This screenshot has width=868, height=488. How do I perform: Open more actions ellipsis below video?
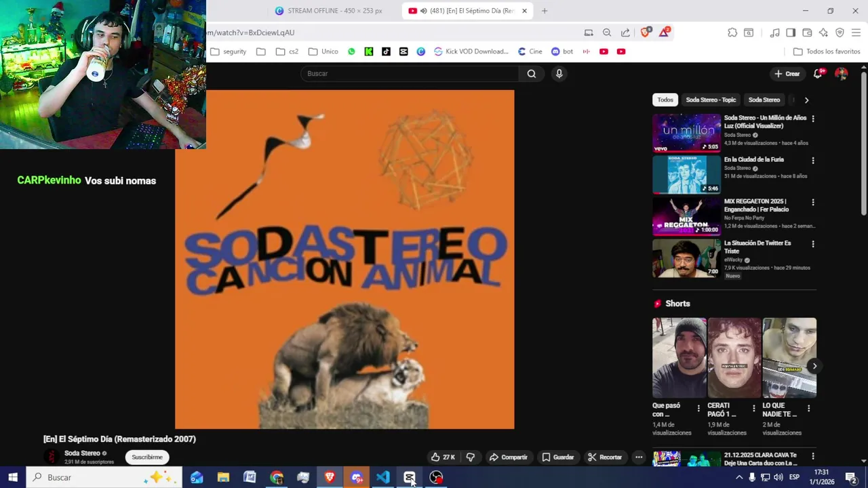[x=639, y=457]
